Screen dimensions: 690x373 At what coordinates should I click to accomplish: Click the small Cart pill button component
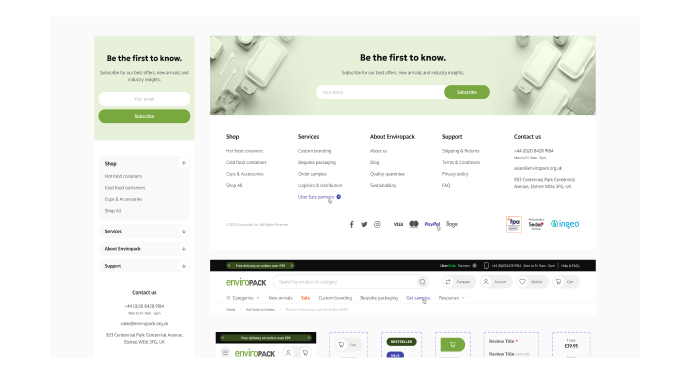(349, 345)
